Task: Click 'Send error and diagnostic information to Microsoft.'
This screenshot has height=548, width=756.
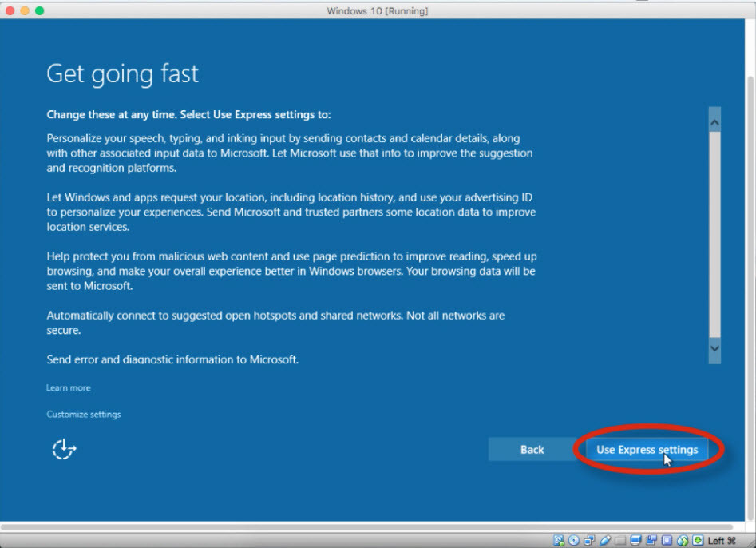Action: [x=172, y=359]
